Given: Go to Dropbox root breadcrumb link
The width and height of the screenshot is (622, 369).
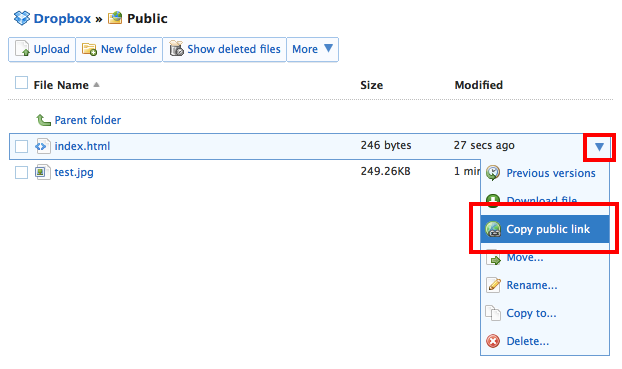Looking at the screenshot, I should click(62, 18).
